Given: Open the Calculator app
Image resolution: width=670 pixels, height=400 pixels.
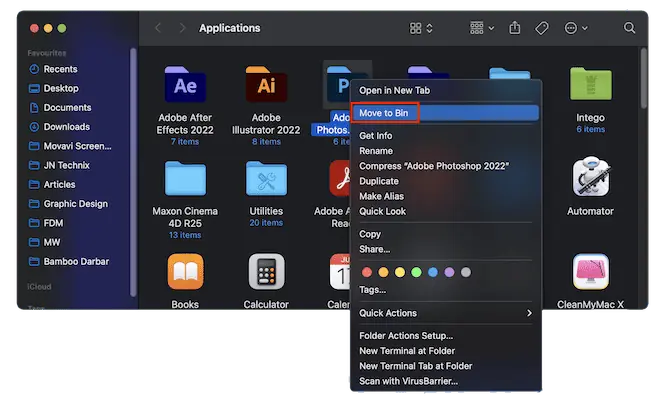Looking at the screenshot, I should coord(265,271).
